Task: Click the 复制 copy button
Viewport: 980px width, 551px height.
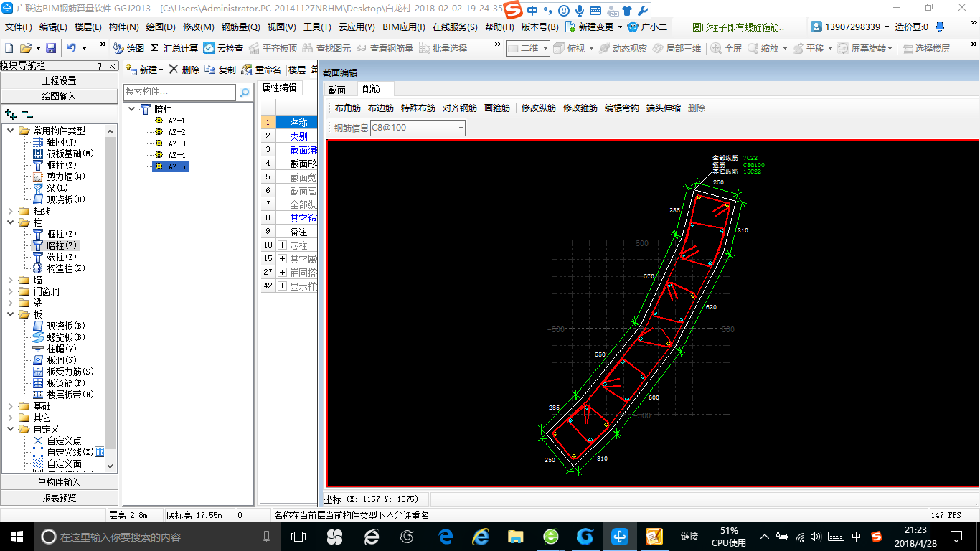Action: coord(220,70)
